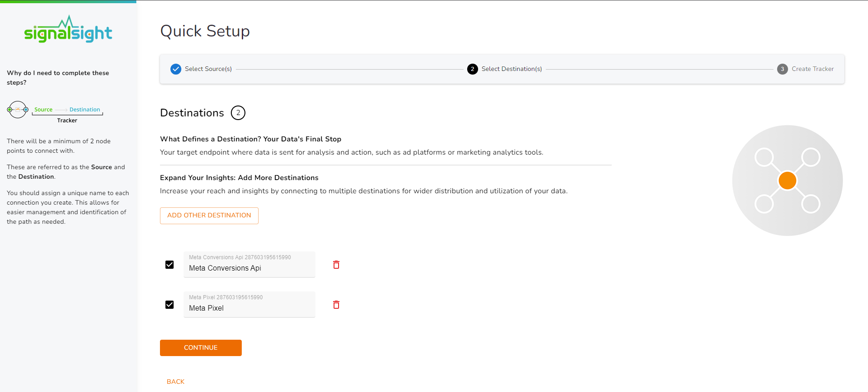Viewport: 868px width, 392px height.
Task: Uncheck the Meta Pixel checkbox
Action: pos(170,305)
